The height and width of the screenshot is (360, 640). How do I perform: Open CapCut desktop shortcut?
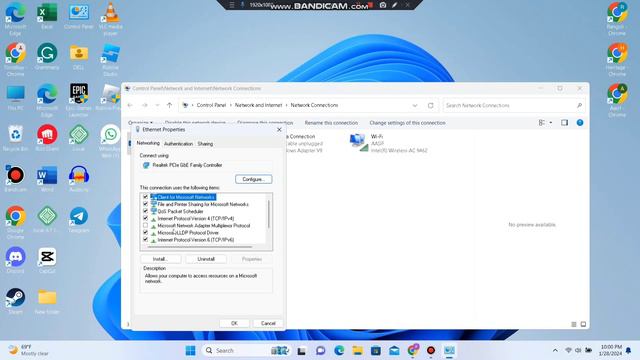[x=47, y=260]
